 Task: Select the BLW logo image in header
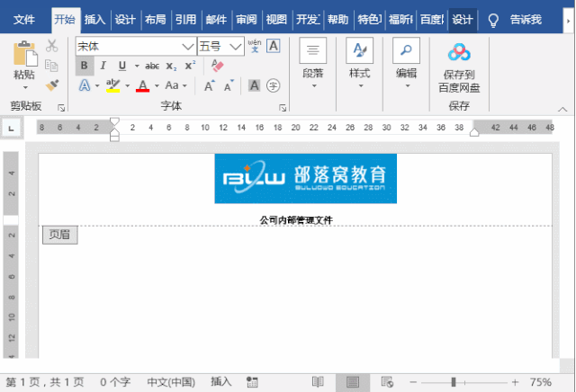click(x=306, y=178)
